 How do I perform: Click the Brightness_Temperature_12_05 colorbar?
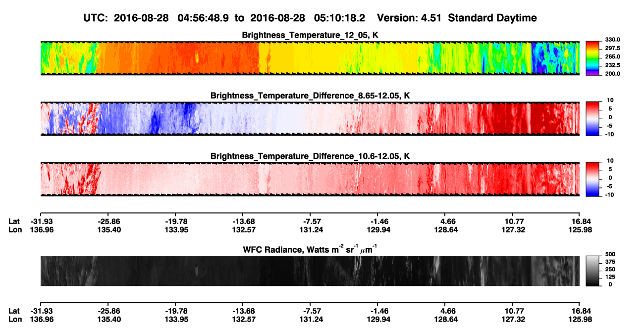click(592, 57)
